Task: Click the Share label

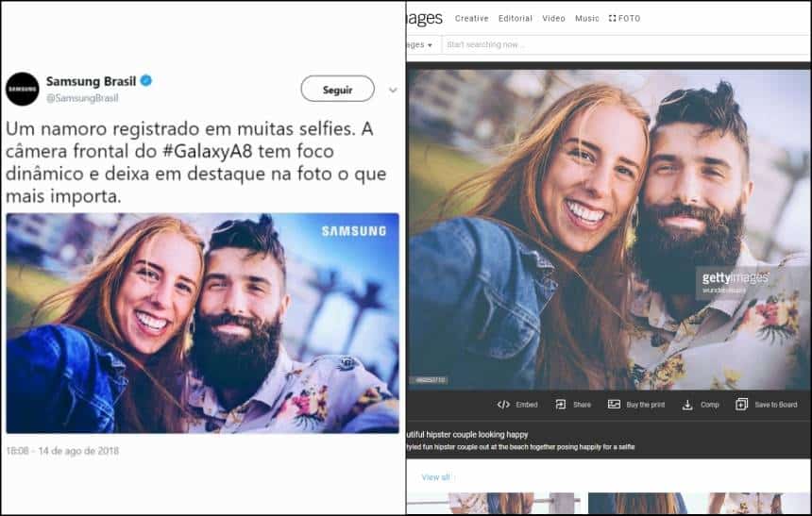Action: tap(582, 405)
